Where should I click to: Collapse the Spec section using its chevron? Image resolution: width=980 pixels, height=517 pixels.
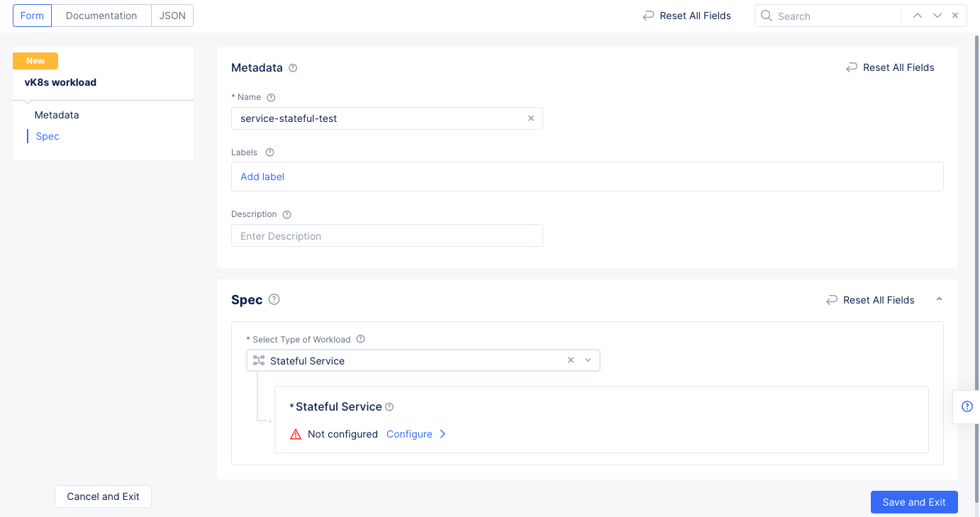pos(939,299)
